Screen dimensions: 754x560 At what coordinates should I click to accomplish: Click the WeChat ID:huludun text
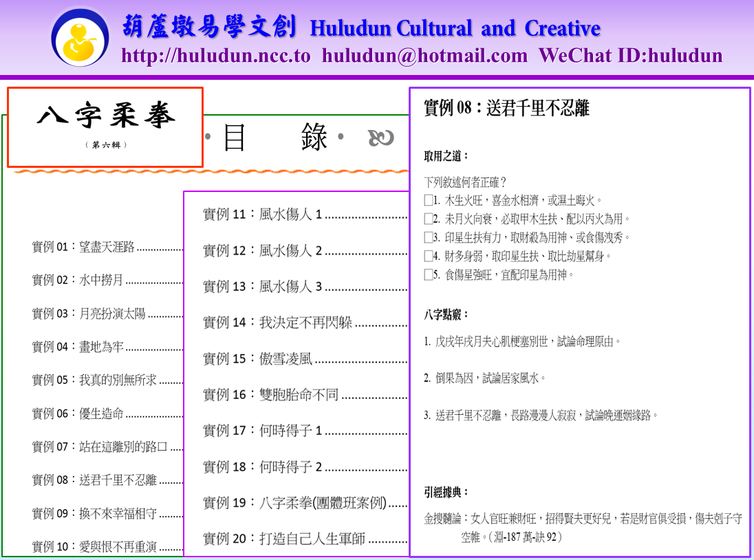pos(630,56)
